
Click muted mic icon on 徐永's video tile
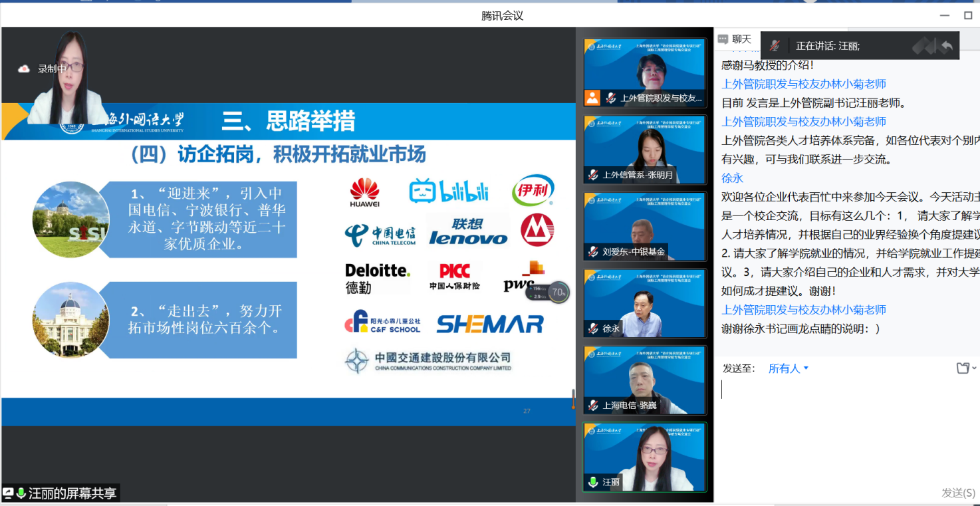coord(592,328)
